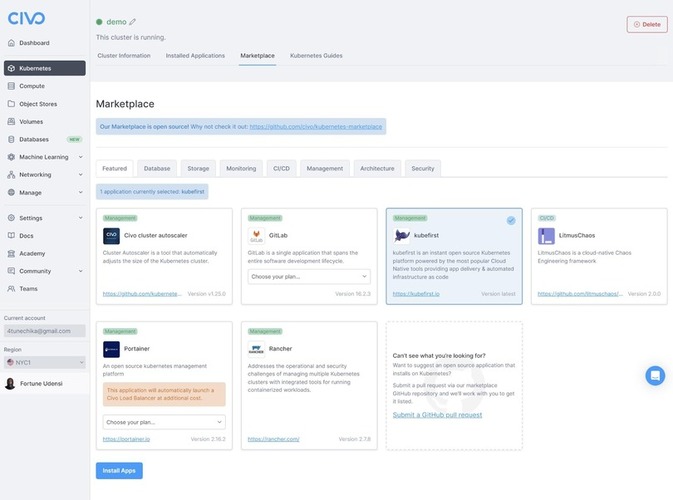Open the kubefirst.io link
This screenshot has width=673, height=500.
tap(416, 294)
